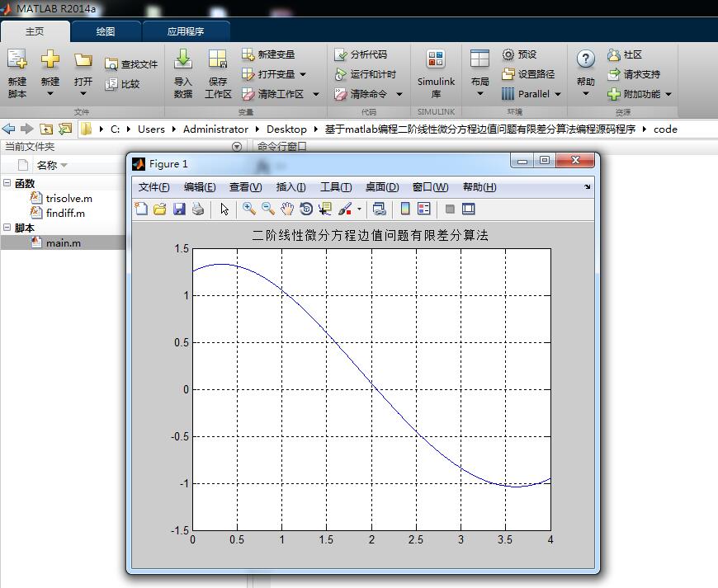The height and width of the screenshot is (588, 718).
Task: Open the Tools (工具) menu in Figure 1
Action: (336, 187)
